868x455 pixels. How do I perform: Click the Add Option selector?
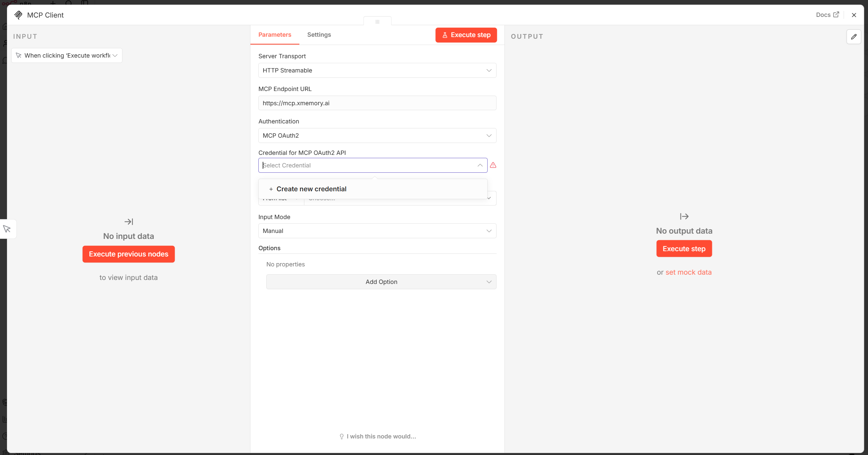point(381,282)
